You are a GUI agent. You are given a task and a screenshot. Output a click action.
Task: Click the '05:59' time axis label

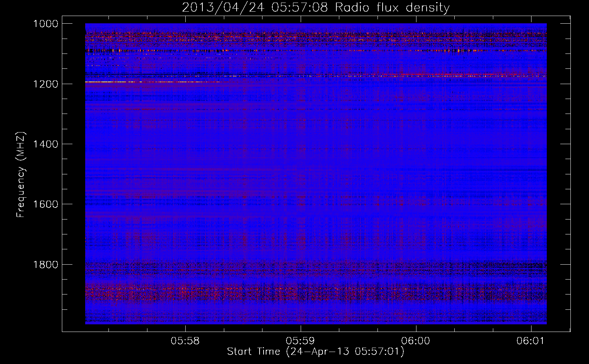click(x=300, y=341)
